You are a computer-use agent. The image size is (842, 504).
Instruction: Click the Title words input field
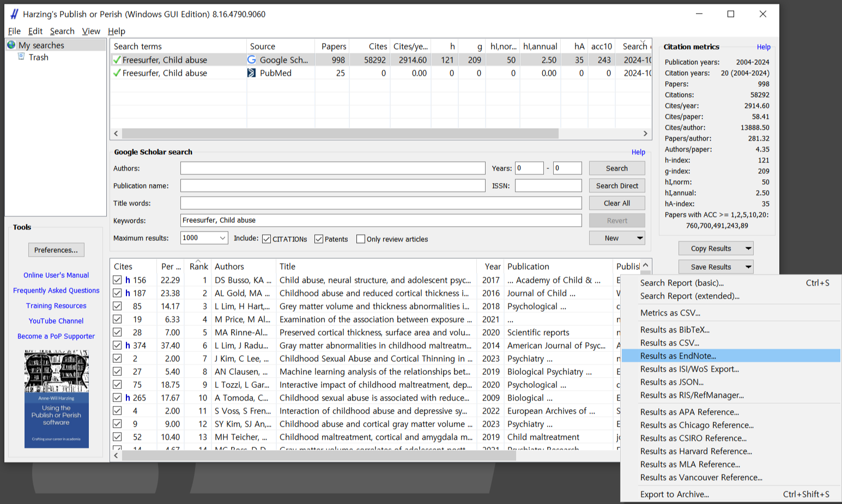point(381,203)
